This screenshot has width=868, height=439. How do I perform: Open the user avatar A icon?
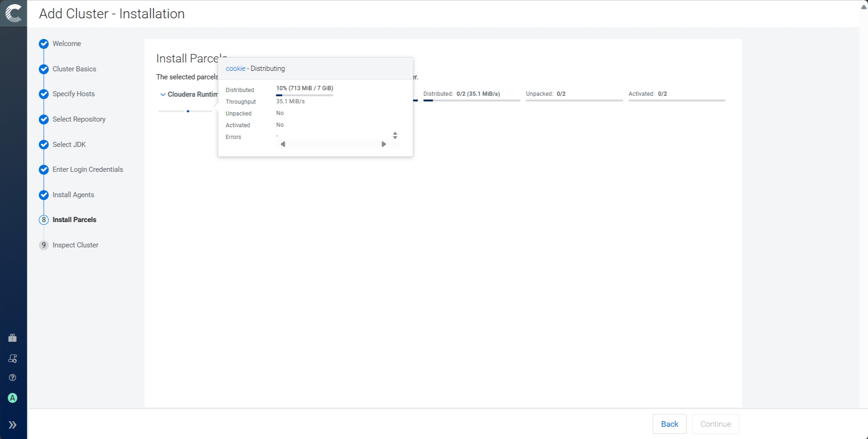tap(13, 398)
